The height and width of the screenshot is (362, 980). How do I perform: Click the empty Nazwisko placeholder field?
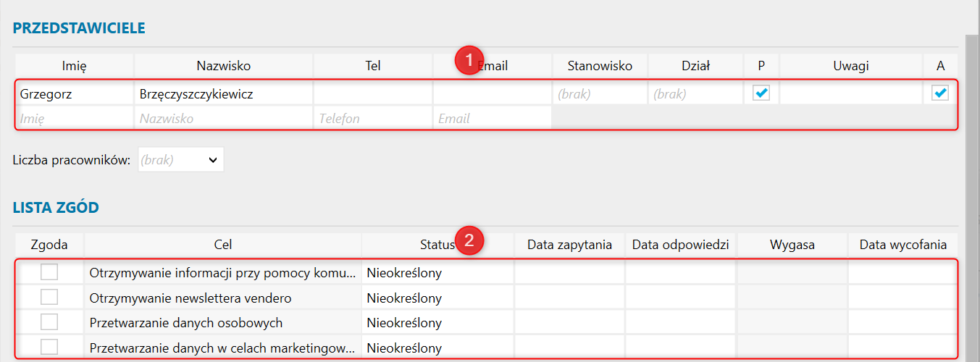223,118
